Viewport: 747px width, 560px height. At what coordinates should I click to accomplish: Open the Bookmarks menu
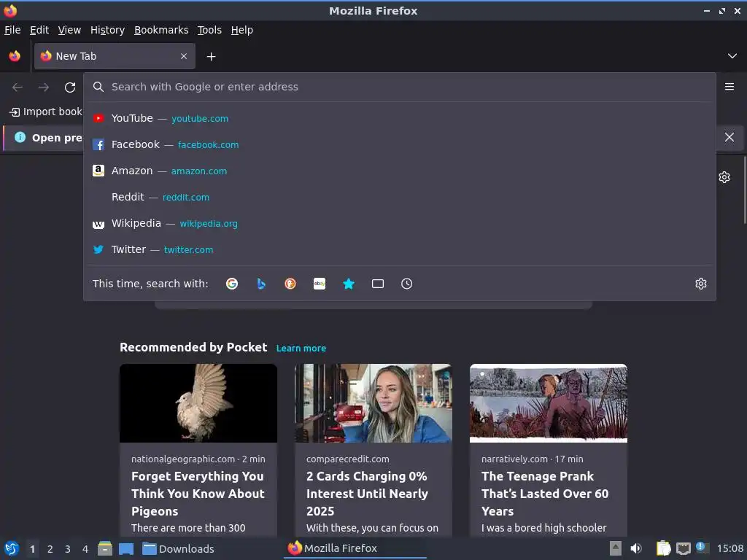click(x=161, y=30)
